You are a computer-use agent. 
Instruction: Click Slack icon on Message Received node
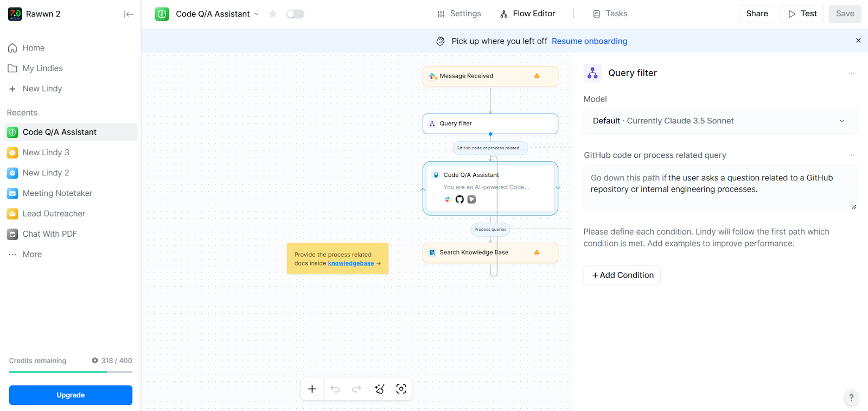[x=433, y=76]
